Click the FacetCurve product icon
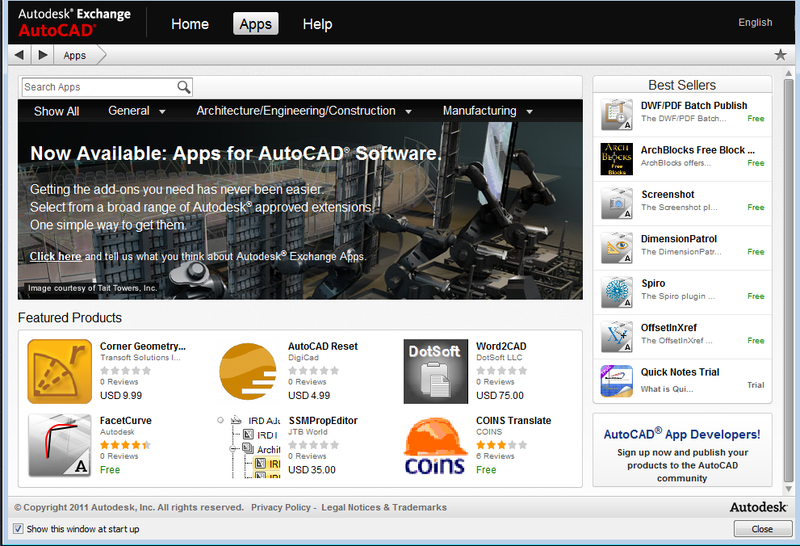This screenshot has width=800, height=546. (x=60, y=445)
